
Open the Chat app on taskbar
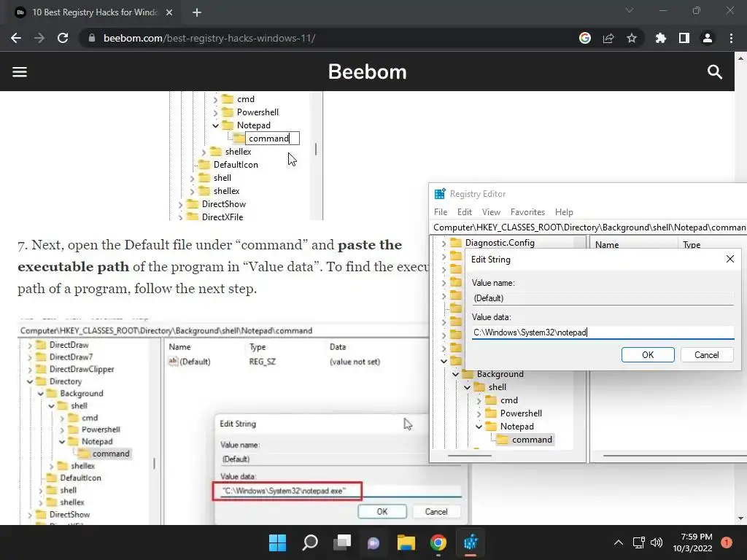(373, 542)
